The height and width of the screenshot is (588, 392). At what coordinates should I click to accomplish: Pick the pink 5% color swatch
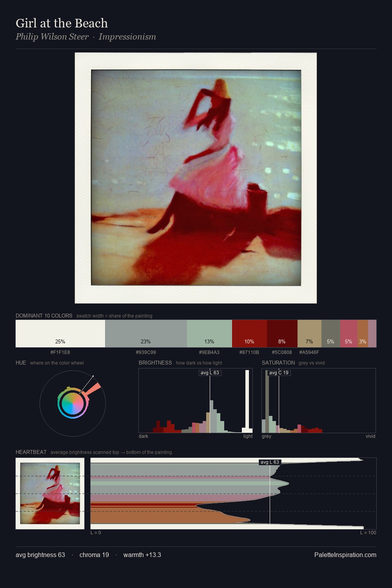(x=349, y=334)
